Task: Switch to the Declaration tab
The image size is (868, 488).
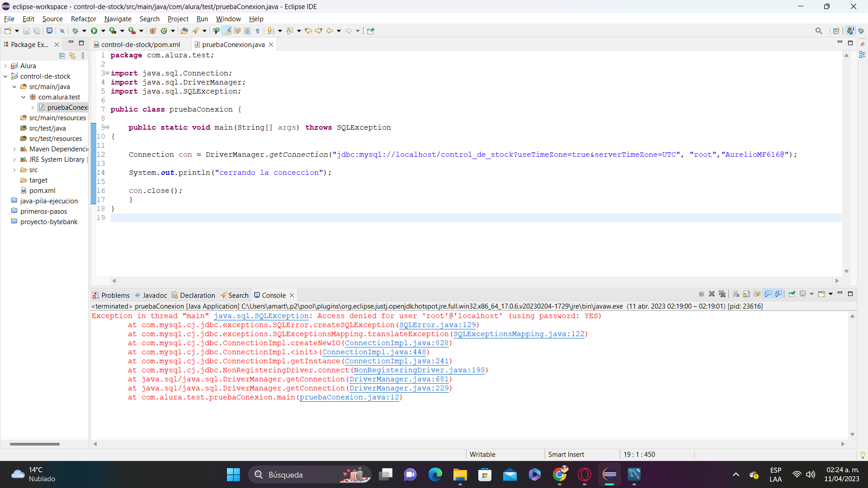Action: pos(193,296)
